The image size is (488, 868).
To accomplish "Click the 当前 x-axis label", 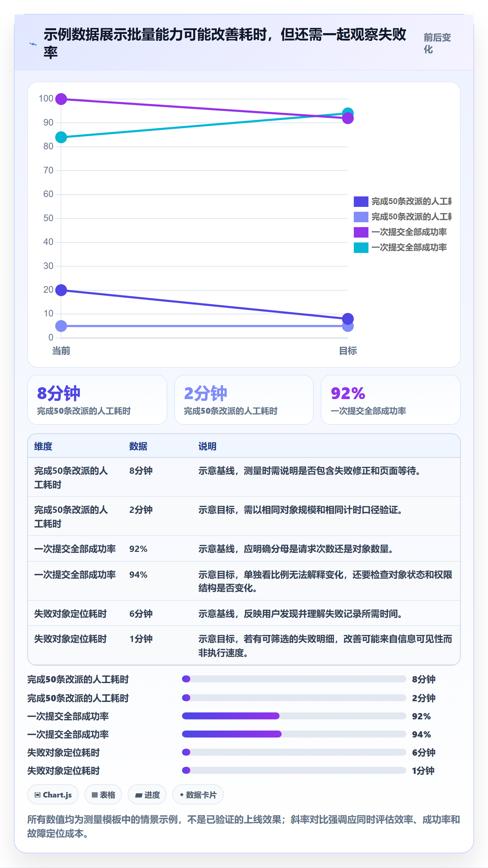I will (x=61, y=351).
